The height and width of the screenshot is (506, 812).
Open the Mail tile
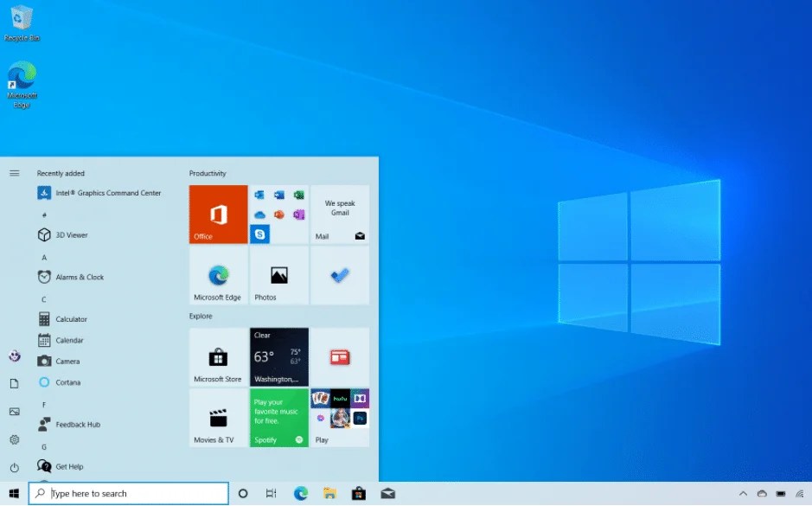tap(340, 214)
